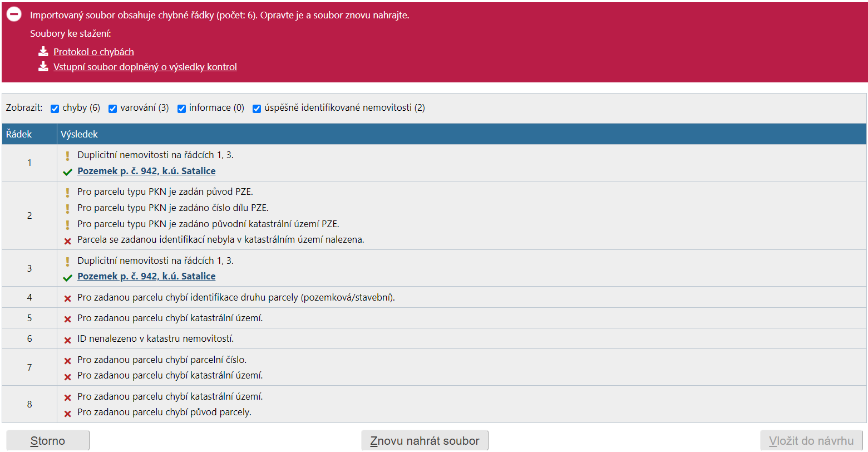The image size is (868, 452).
Task: Click green checkmark icon in row 1
Action: [67, 172]
